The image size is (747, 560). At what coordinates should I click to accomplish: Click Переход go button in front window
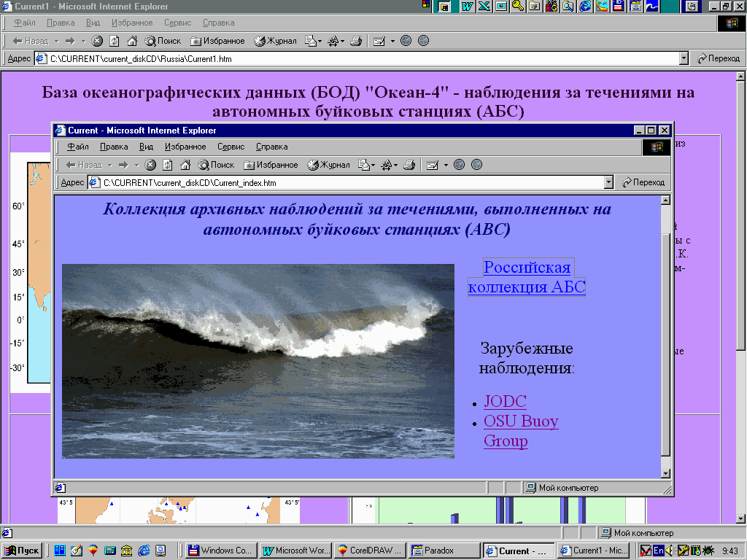pyautogui.click(x=643, y=182)
